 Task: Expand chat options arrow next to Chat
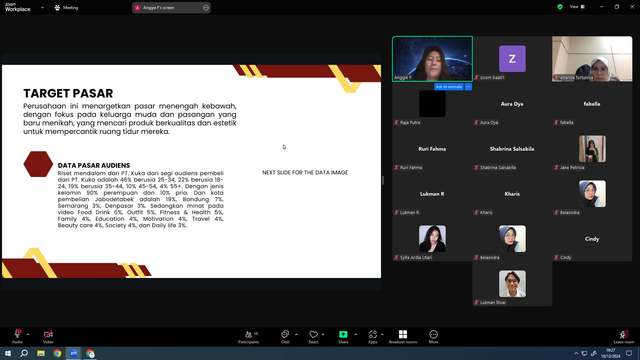coord(296,334)
